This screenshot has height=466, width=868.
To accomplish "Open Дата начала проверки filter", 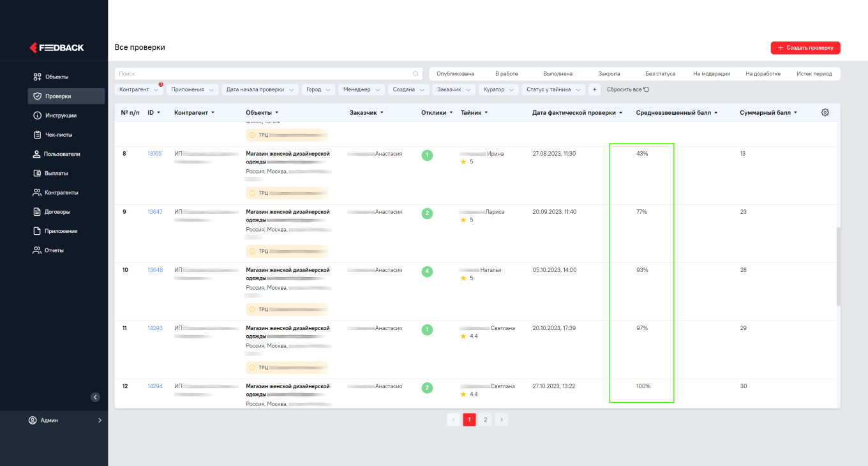I will pos(260,90).
